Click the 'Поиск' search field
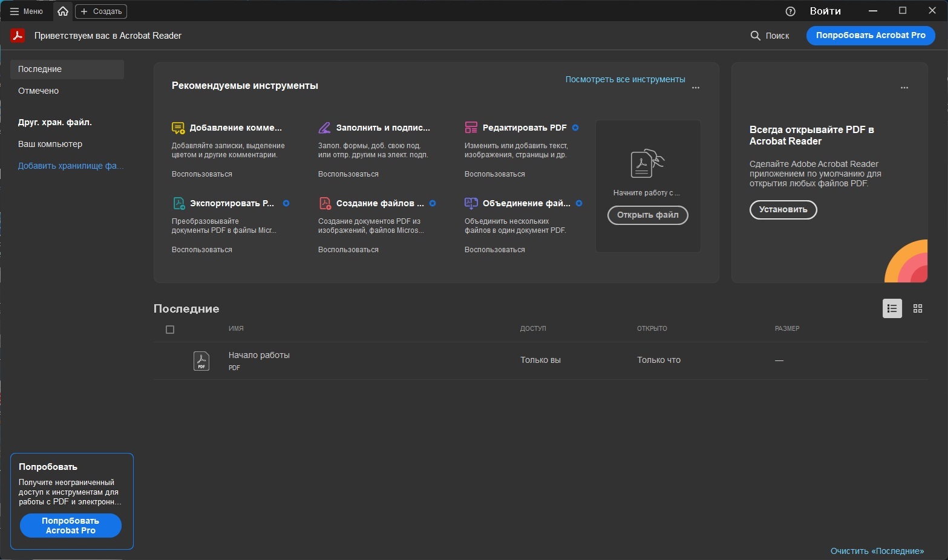948x560 pixels. (770, 36)
